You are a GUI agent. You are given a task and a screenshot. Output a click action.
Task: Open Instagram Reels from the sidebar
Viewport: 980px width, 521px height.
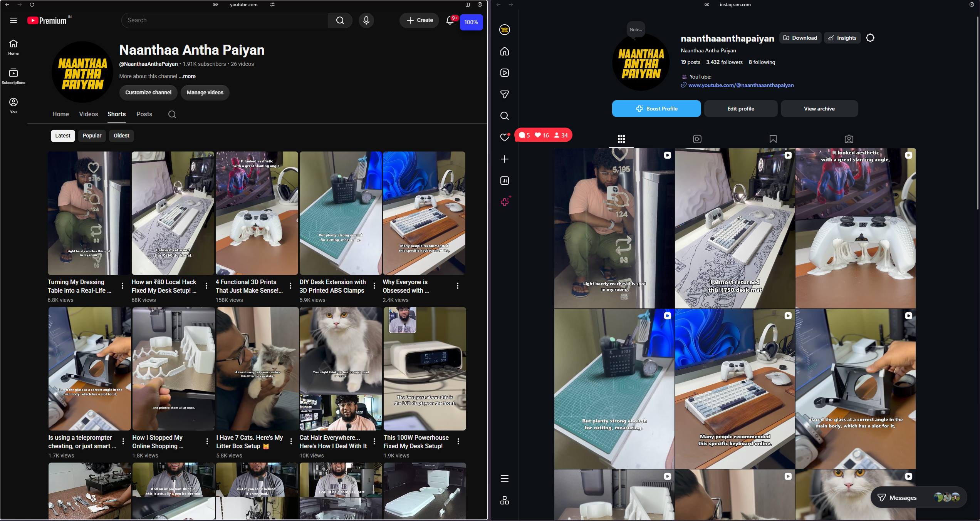pos(505,73)
